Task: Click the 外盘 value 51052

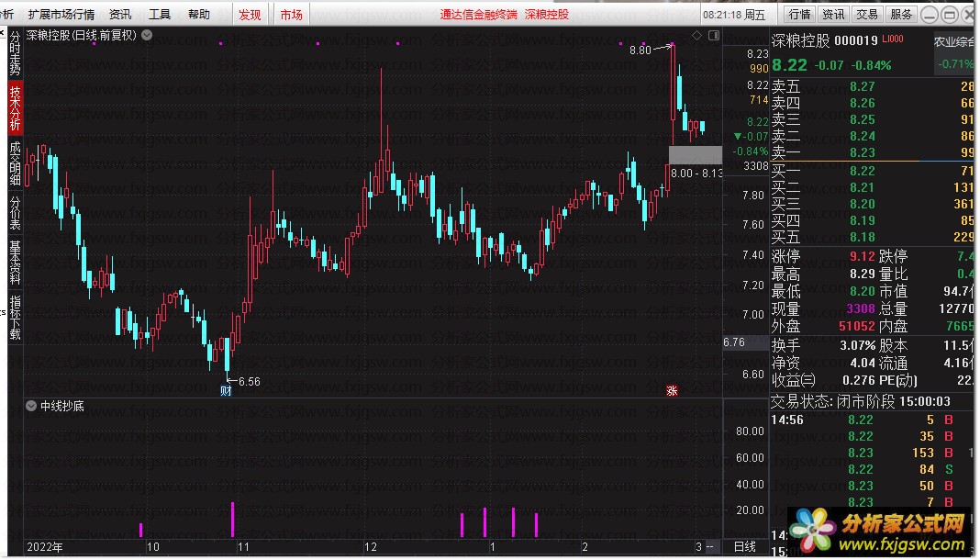Action: 856,326
